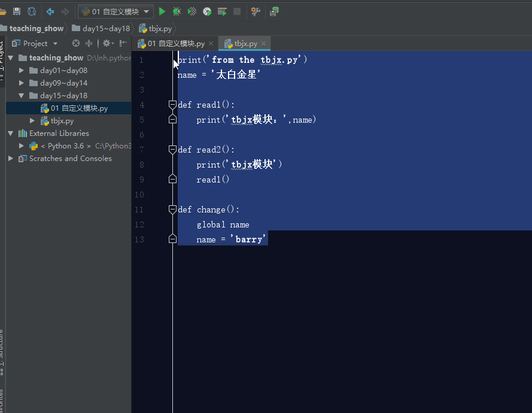The width and height of the screenshot is (532, 413).
Task: Expand tbjx.py node in project tree
Action: point(32,121)
